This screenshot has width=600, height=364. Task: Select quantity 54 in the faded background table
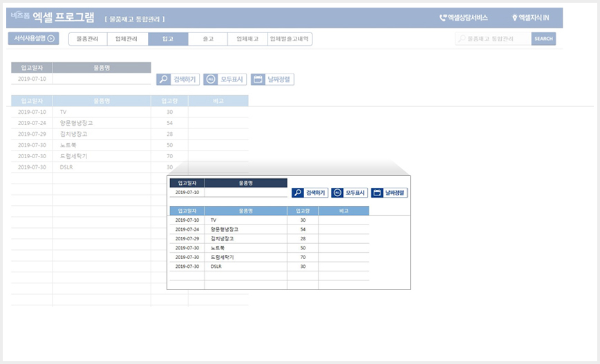coord(169,123)
